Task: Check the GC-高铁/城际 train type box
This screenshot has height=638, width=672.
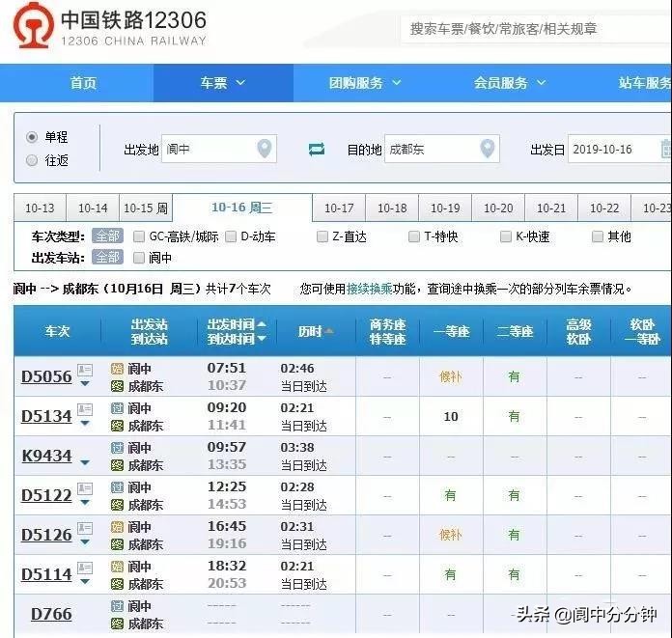Action: coord(139,236)
